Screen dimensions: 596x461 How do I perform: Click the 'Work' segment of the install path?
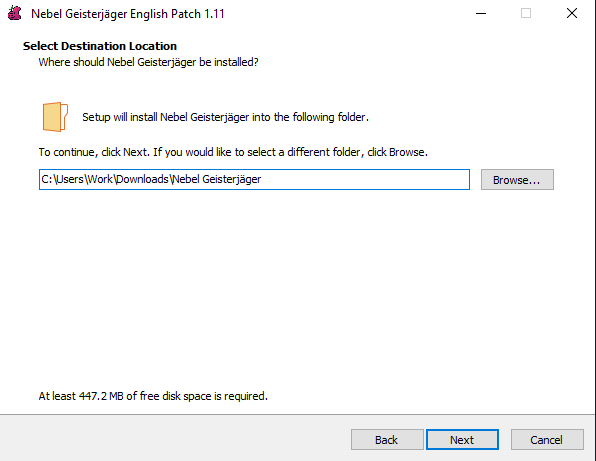point(100,179)
